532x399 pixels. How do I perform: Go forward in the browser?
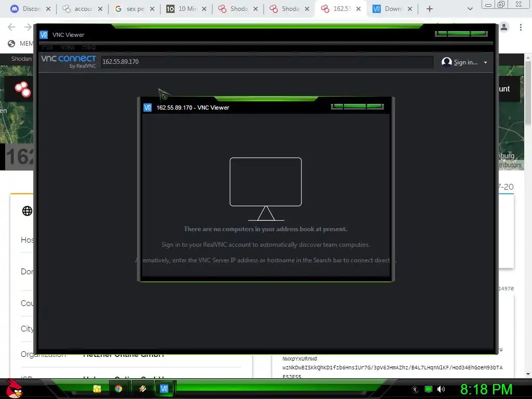pyautogui.click(x=28, y=27)
